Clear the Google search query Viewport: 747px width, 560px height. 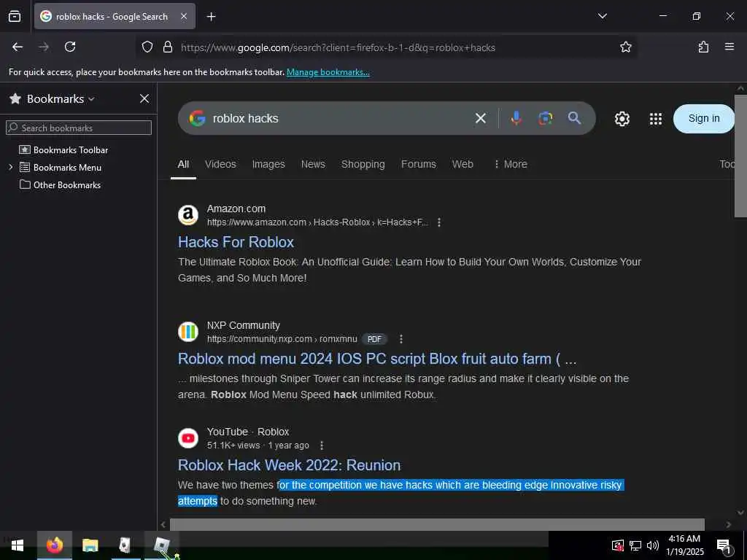481,118
